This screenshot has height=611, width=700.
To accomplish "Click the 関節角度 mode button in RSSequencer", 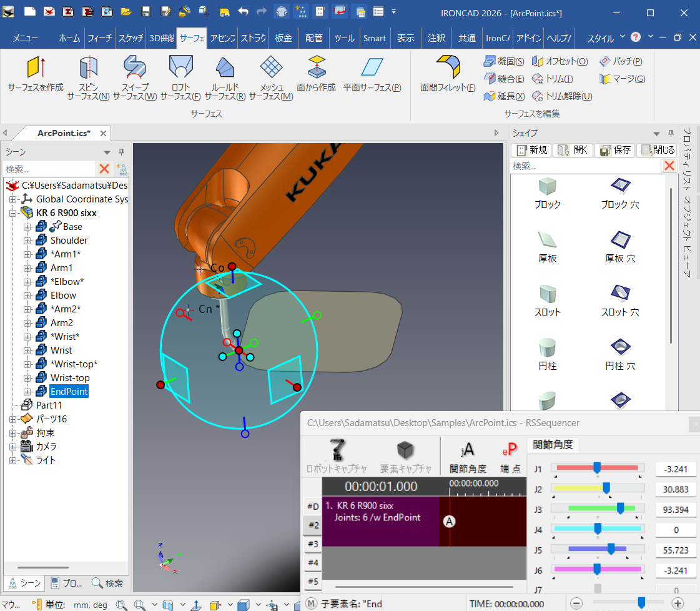I will pos(468,457).
